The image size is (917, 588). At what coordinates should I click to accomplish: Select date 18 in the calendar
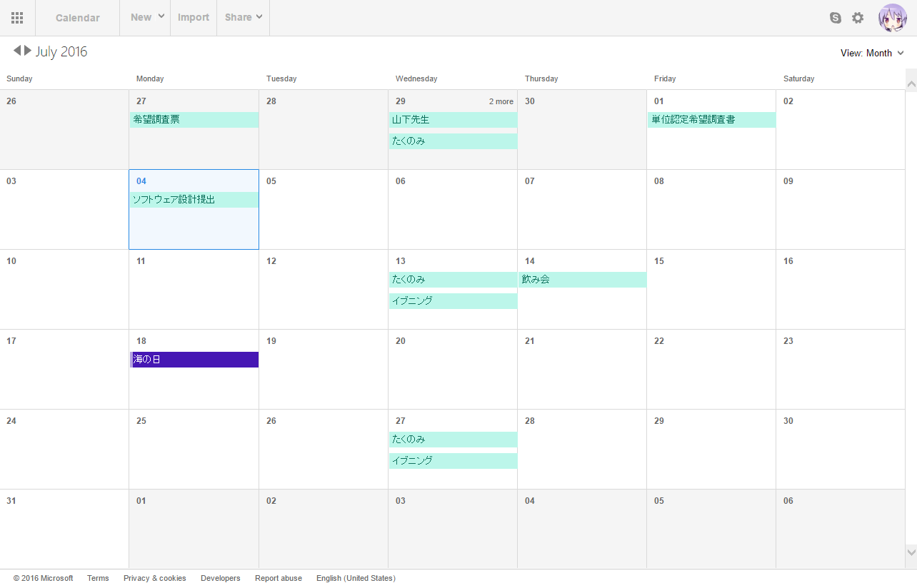point(141,341)
